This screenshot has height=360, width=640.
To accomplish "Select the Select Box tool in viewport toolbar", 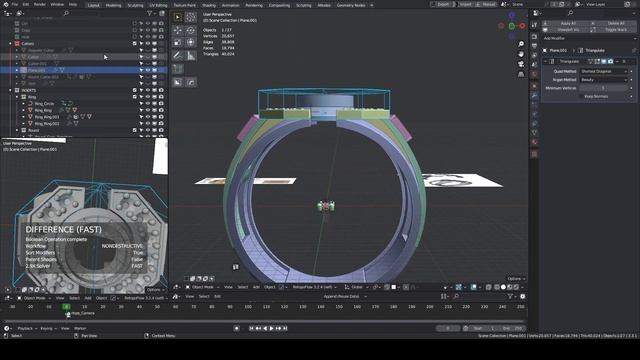I will click(x=178, y=17).
